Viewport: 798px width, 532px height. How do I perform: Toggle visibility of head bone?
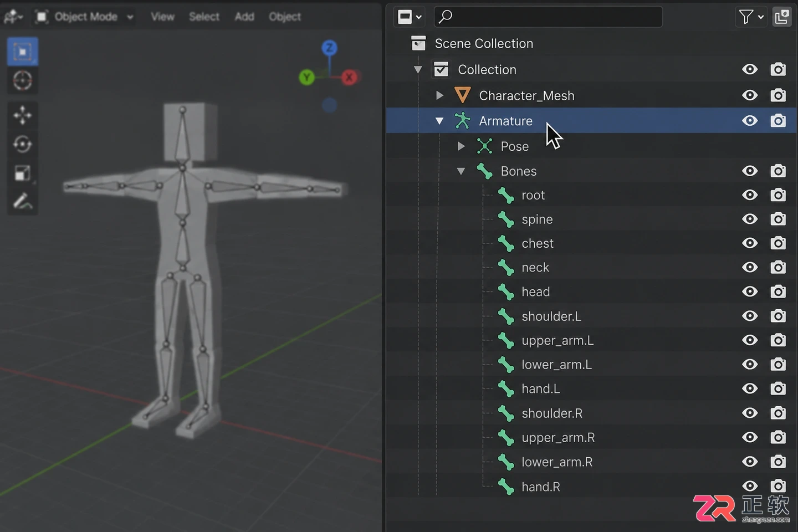click(x=750, y=291)
